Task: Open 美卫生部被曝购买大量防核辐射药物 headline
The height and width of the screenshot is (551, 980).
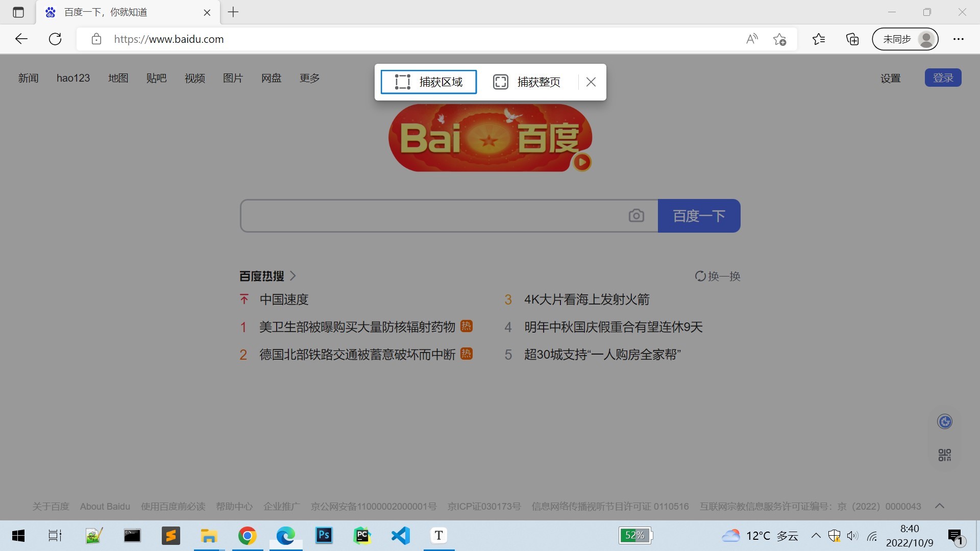Action: (357, 327)
